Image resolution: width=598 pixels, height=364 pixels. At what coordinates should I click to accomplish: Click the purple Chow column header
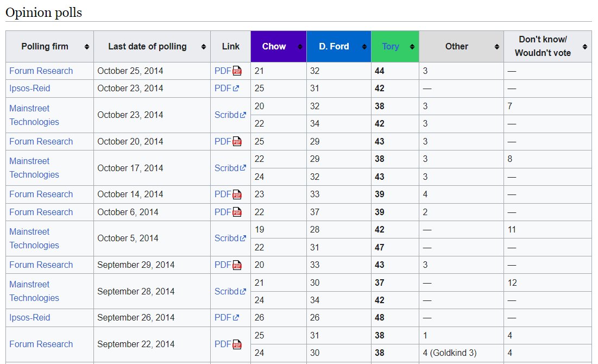274,47
